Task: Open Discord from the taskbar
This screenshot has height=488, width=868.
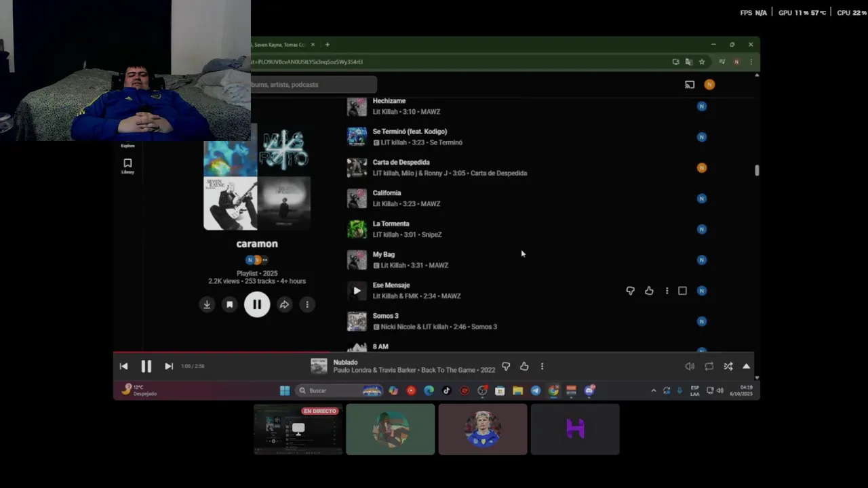Action: pos(589,390)
